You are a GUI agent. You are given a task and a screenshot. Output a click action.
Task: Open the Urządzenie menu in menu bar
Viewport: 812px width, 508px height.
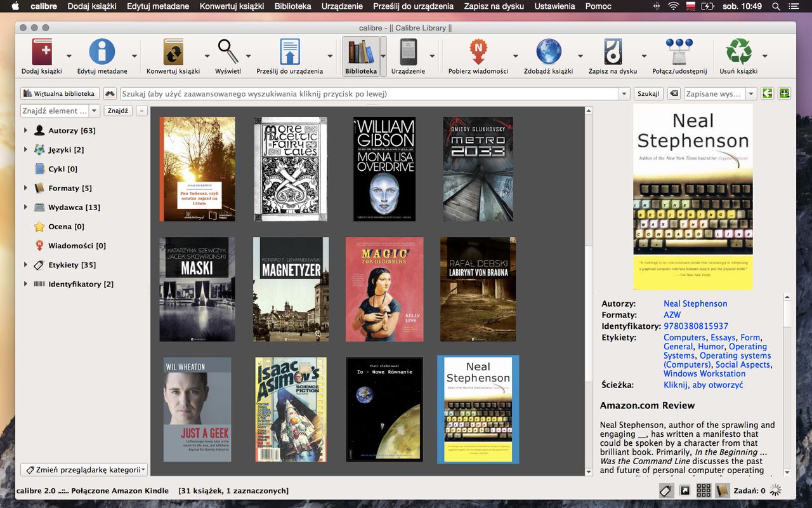[342, 6]
